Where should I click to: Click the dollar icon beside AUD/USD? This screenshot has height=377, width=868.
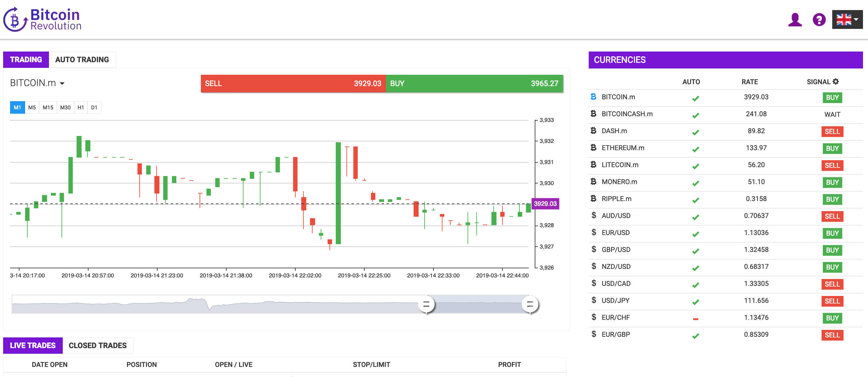(x=593, y=216)
